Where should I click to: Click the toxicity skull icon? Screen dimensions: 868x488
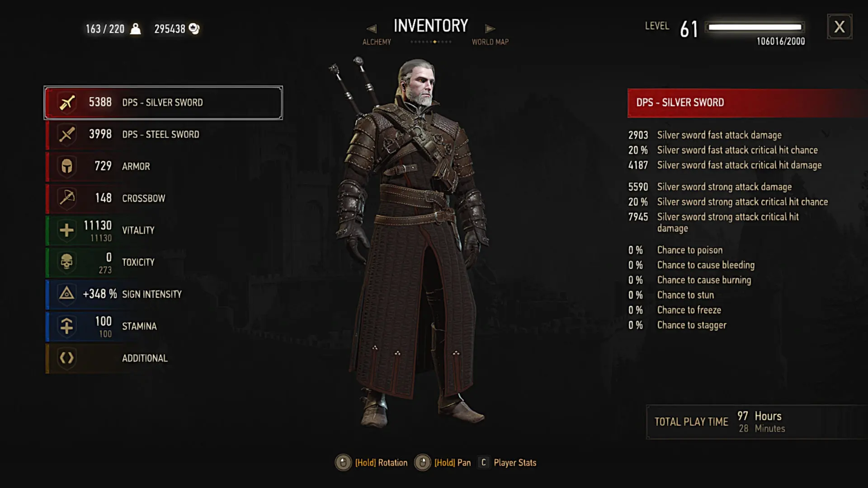point(67,262)
